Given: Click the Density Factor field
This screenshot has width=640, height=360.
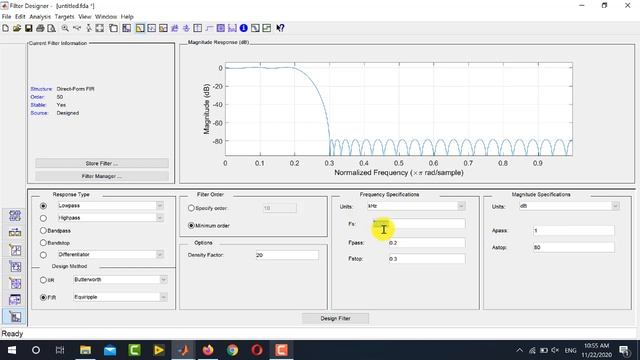Looking at the screenshot, I should point(287,255).
